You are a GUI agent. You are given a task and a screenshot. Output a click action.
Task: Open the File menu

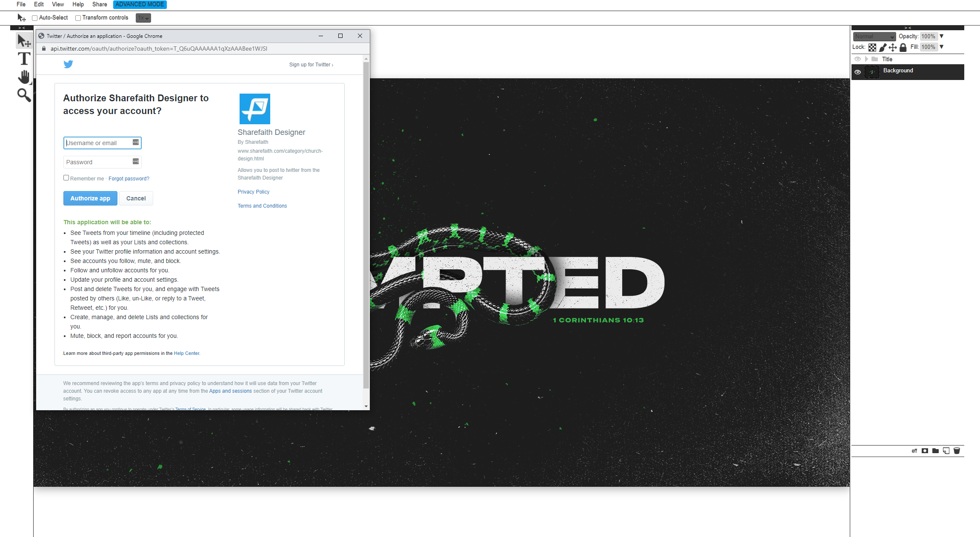click(21, 4)
